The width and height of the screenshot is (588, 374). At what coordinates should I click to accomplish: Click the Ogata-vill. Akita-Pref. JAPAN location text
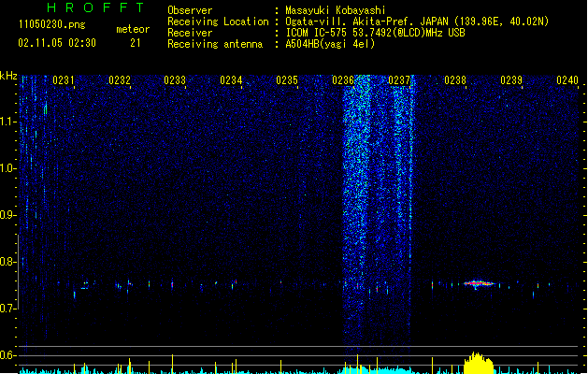[417, 22]
